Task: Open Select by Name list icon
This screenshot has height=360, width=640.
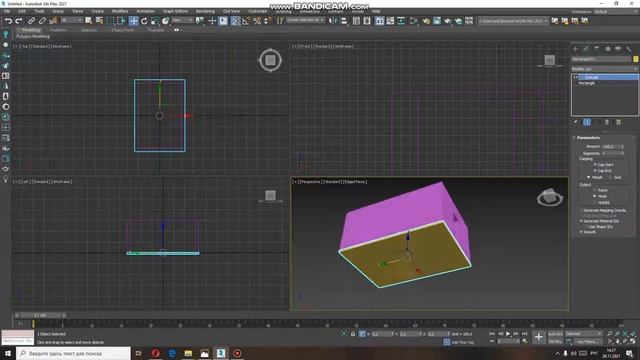Action: tap(99, 20)
